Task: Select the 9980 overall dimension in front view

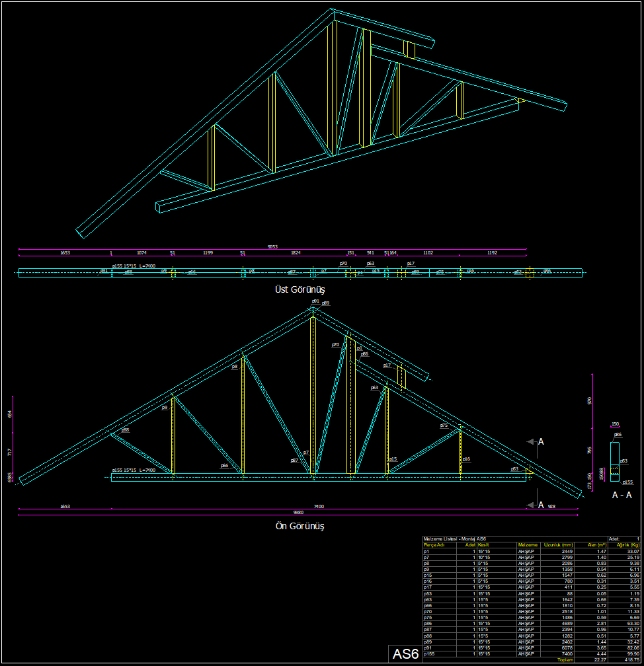Action: point(298,513)
